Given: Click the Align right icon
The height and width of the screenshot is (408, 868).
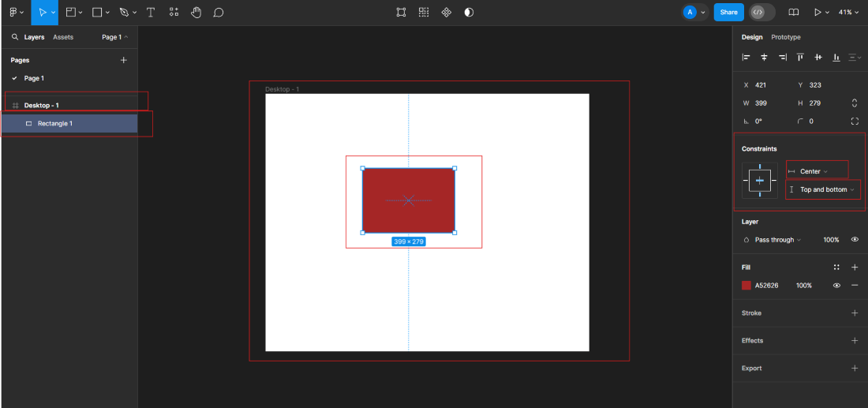Looking at the screenshot, I should (782, 57).
